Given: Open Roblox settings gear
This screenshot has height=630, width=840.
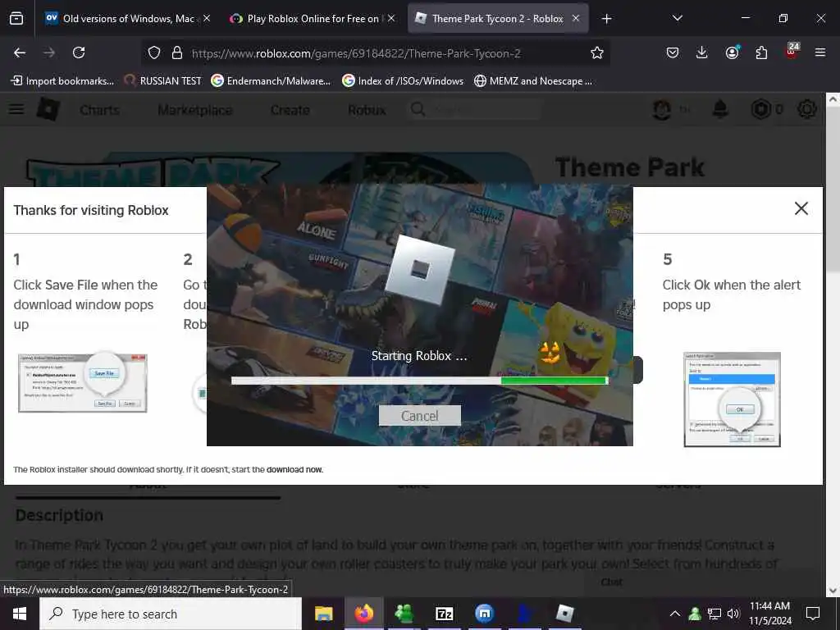Looking at the screenshot, I should (807, 109).
